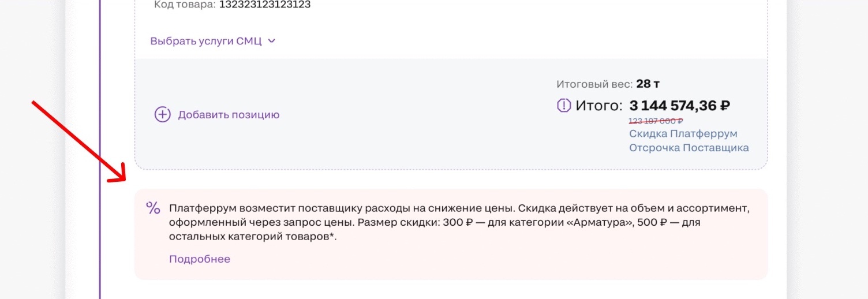Click the purple vertical timeline line
868x299 pixels.
(x=100, y=149)
